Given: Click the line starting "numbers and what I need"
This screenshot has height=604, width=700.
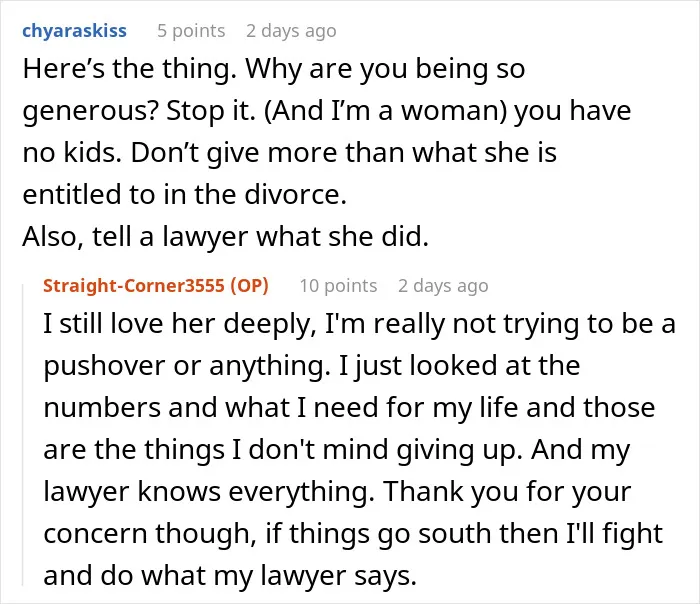Looking at the screenshot, I should click(349, 408).
